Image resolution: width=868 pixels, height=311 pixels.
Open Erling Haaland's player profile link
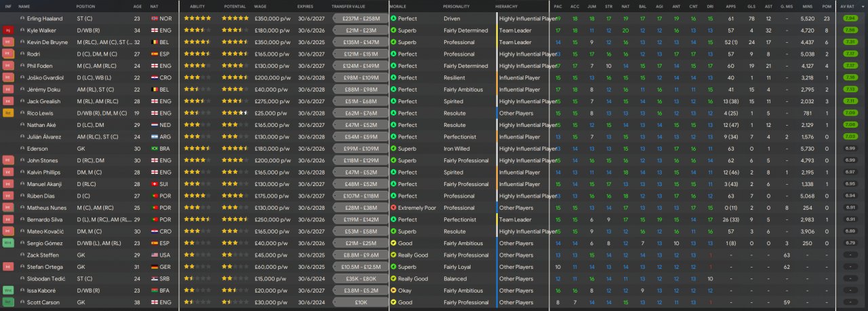[45, 18]
